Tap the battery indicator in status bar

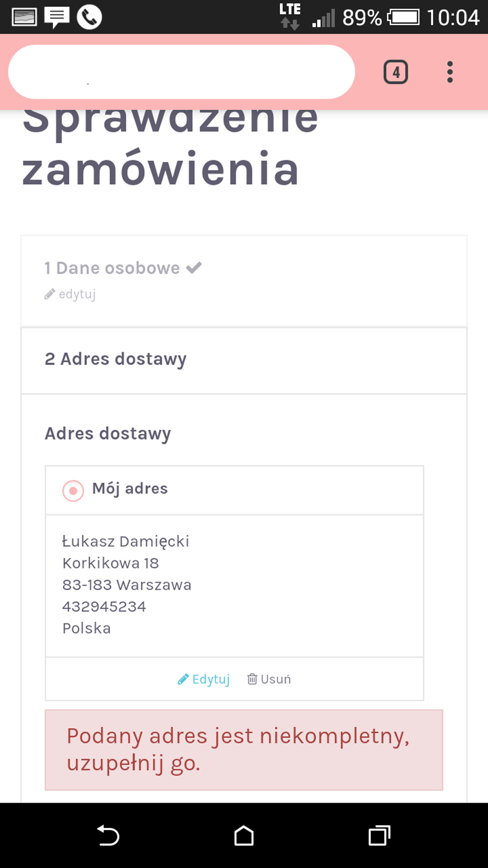coord(404,18)
